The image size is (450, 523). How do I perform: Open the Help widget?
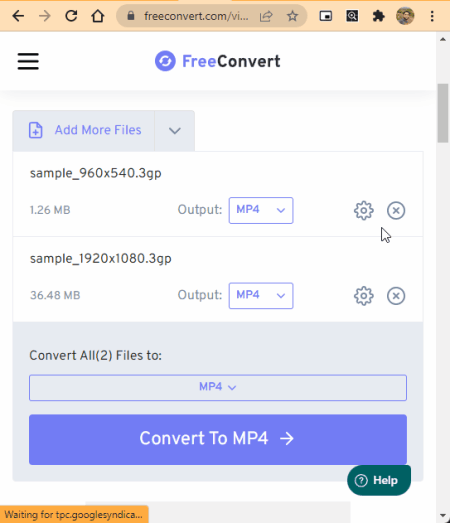pyautogui.click(x=379, y=480)
